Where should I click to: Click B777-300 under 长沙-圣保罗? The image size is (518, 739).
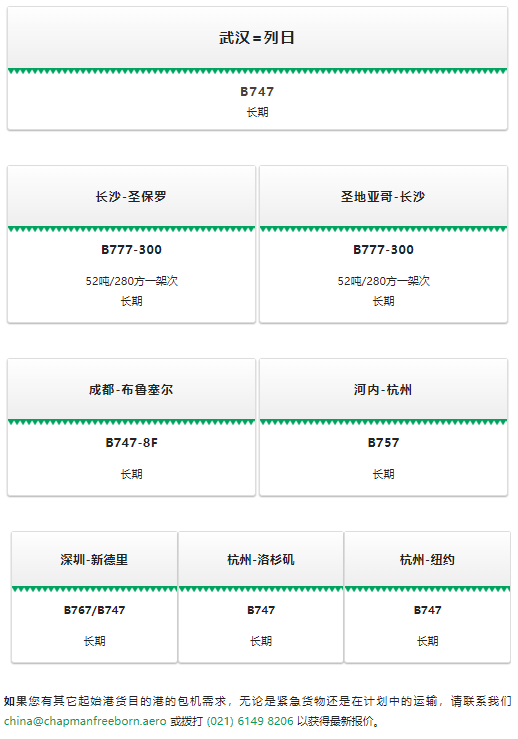tap(132, 250)
